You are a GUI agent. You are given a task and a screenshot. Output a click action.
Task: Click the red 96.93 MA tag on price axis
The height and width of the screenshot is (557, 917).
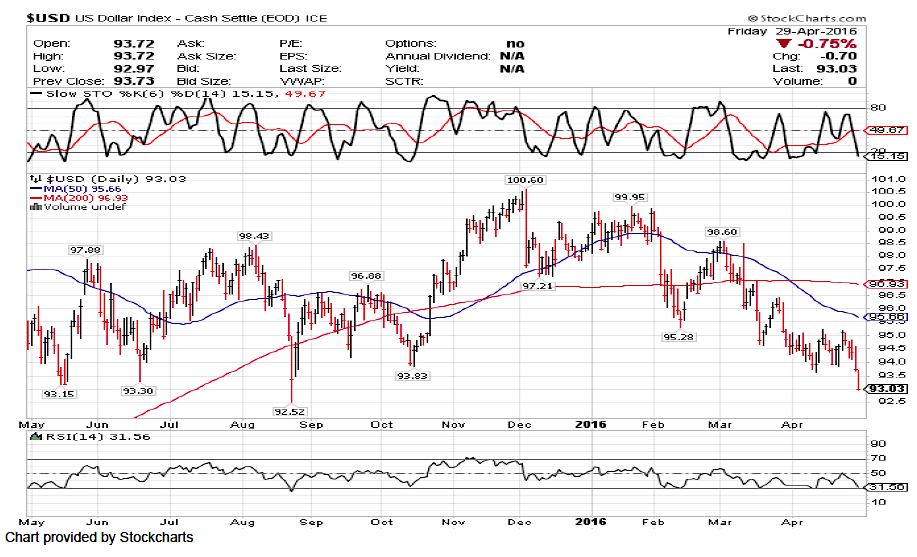887,284
